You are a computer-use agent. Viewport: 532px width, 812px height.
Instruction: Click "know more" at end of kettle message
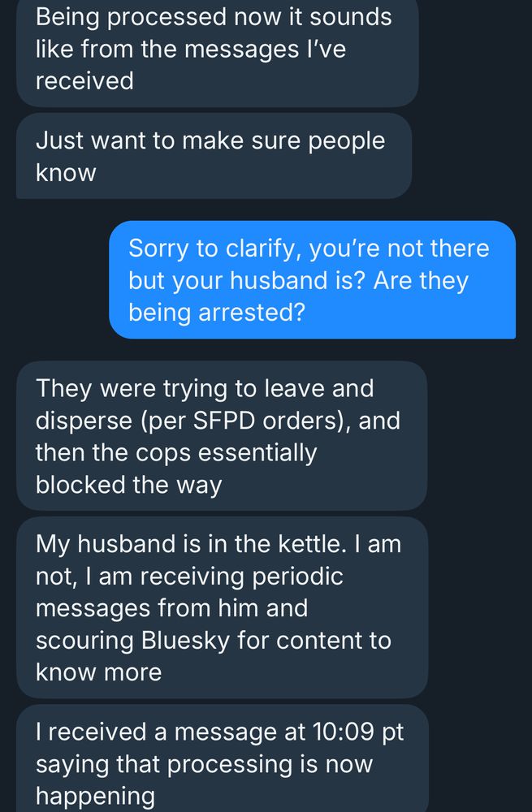[x=99, y=672]
